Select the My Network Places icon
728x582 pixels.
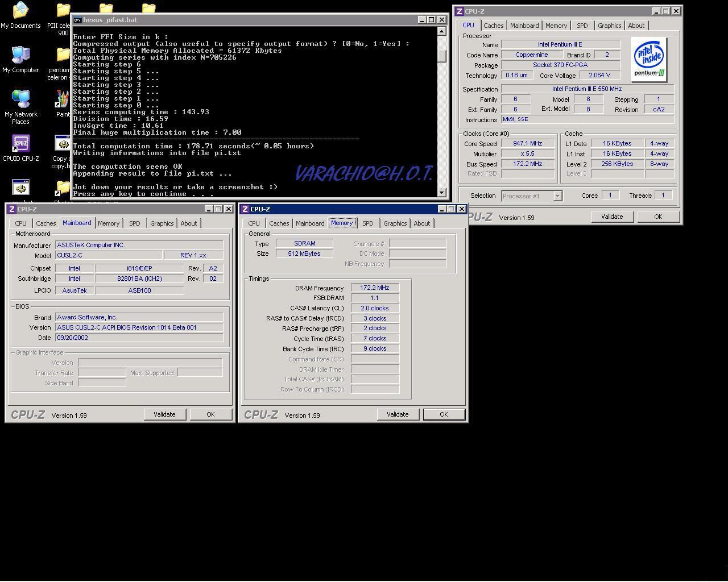(20, 107)
